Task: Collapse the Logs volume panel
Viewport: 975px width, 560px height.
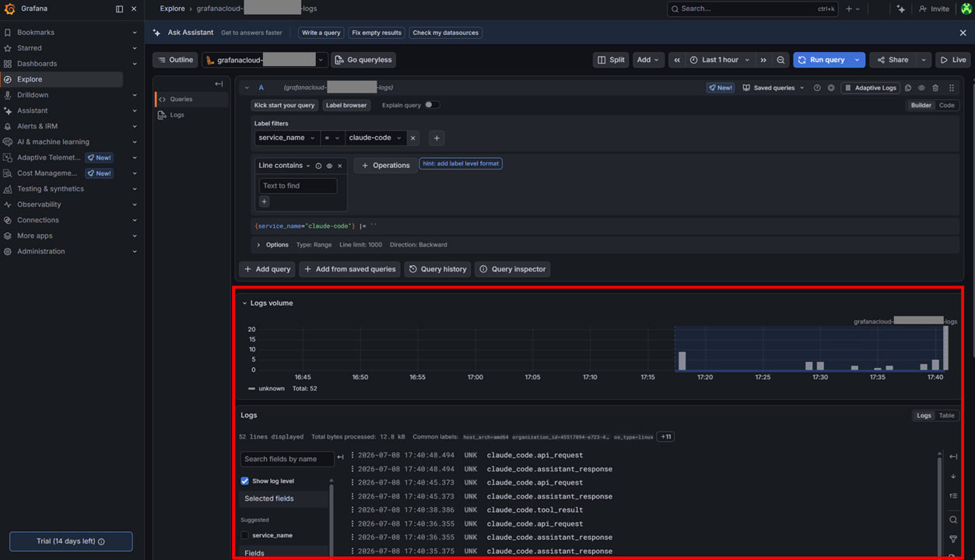Action: tap(244, 303)
